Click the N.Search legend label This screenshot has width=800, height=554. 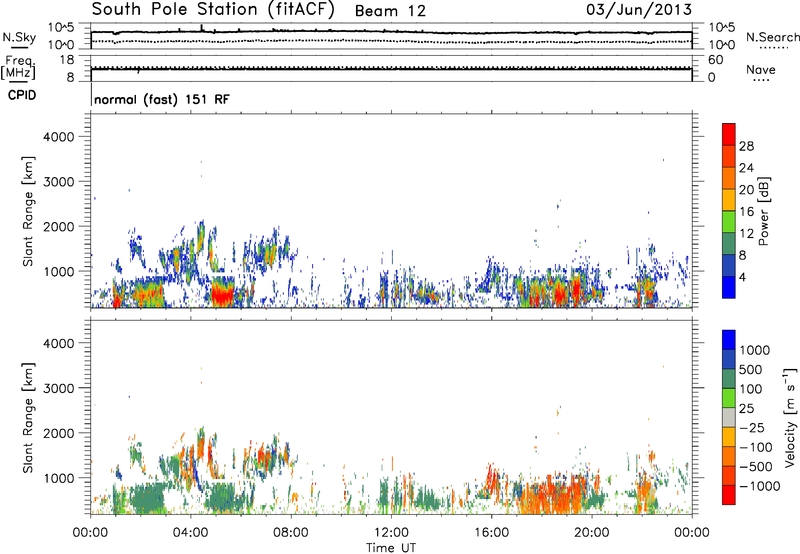pos(772,37)
